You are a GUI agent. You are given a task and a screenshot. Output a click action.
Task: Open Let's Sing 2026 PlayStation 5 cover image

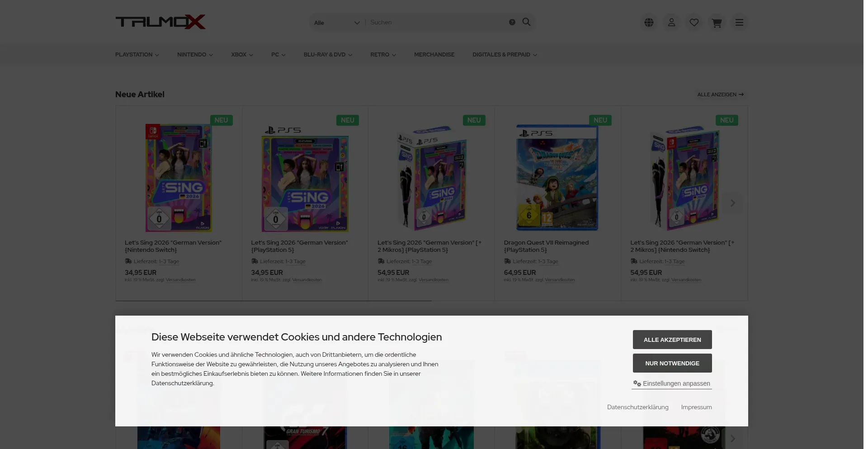[305, 178]
